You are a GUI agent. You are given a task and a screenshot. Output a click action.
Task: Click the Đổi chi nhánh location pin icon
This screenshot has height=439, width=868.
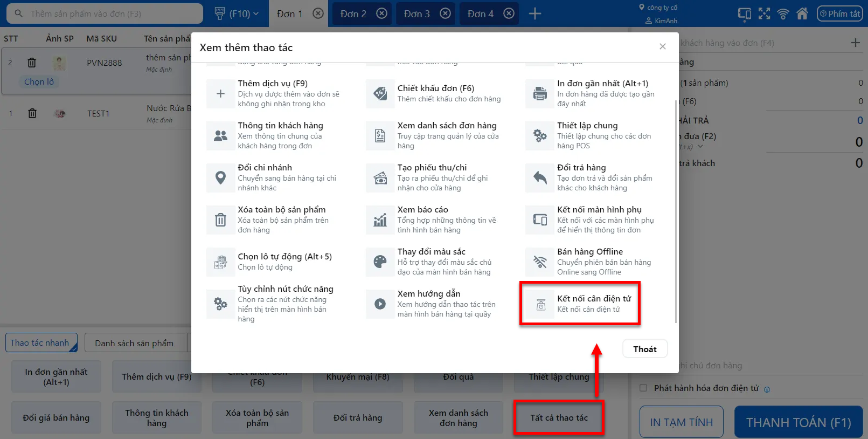point(220,178)
